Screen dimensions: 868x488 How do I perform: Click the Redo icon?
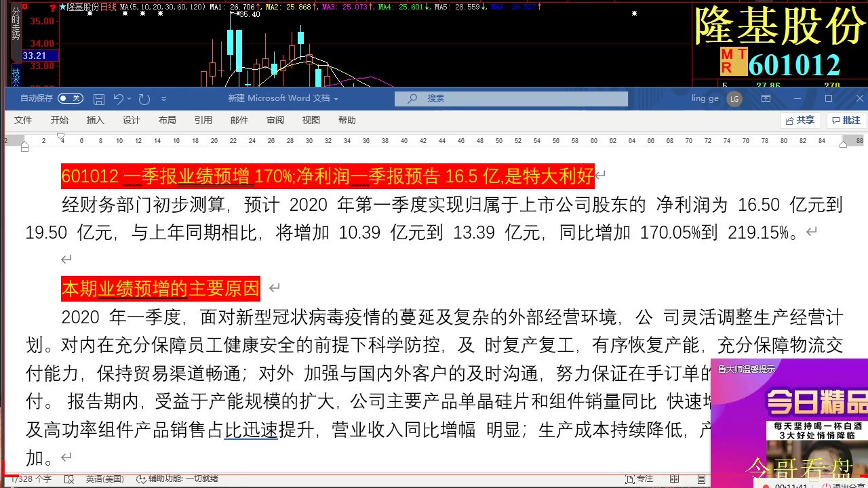coord(144,99)
